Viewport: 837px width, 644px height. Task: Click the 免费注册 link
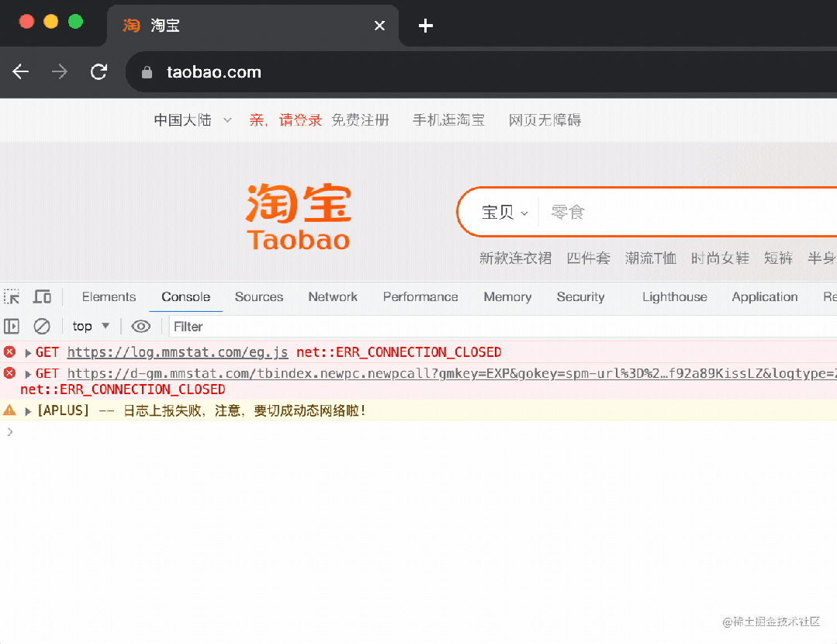pos(360,120)
